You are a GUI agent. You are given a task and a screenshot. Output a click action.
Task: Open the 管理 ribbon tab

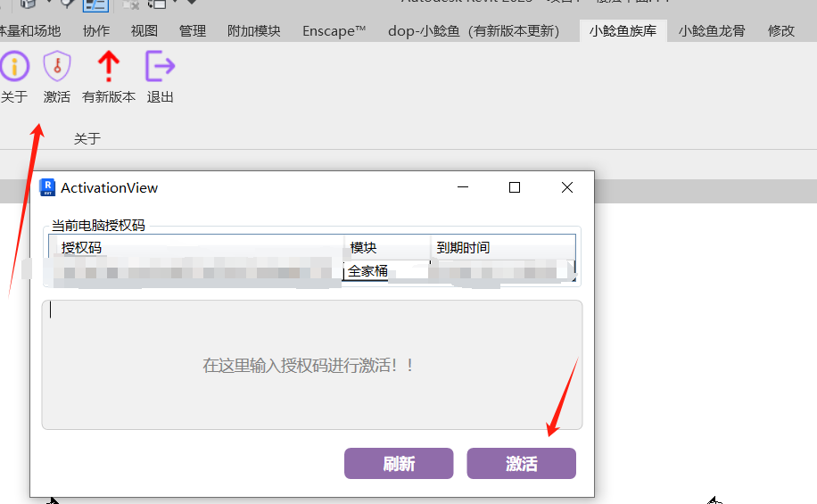tap(193, 30)
